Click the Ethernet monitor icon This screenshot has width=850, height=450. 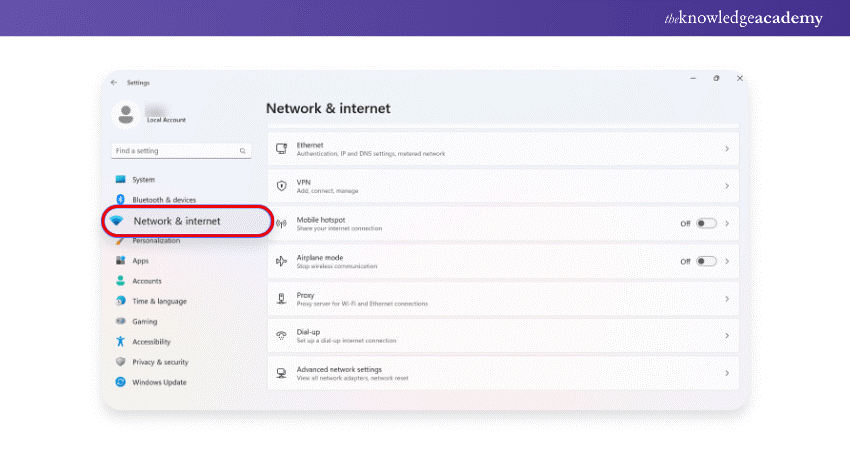281,149
